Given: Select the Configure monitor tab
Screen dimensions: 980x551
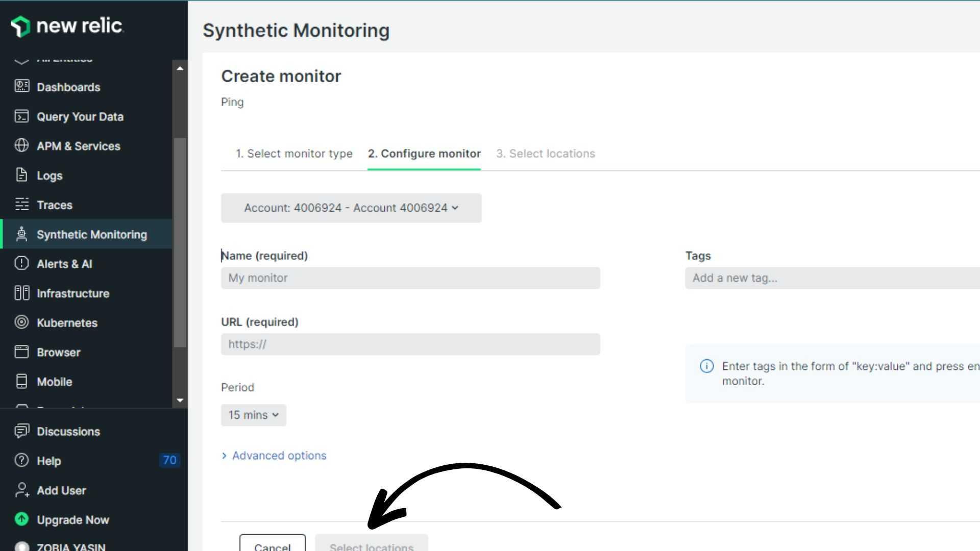Looking at the screenshot, I should 425,154.
